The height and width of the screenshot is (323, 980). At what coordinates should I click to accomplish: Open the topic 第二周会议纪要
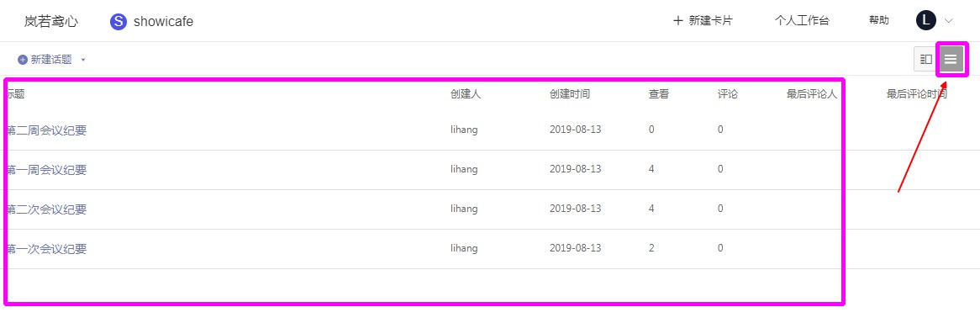(x=46, y=130)
